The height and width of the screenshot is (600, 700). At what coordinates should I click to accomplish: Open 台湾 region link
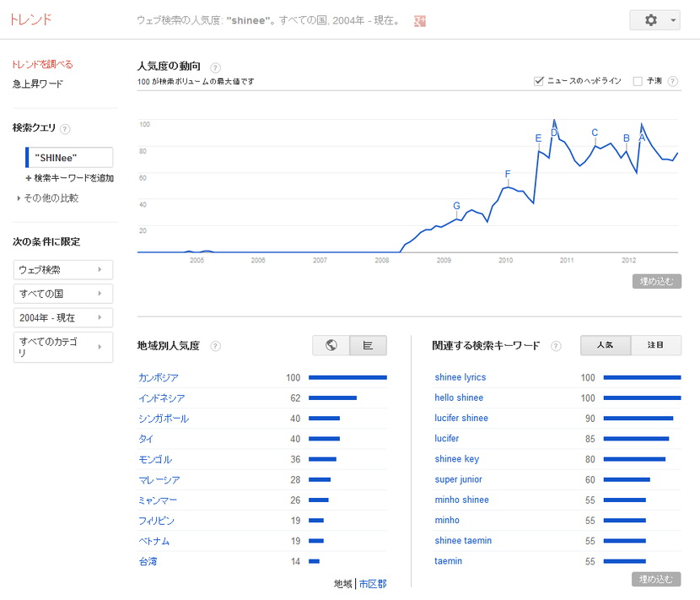(x=148, y=561)
